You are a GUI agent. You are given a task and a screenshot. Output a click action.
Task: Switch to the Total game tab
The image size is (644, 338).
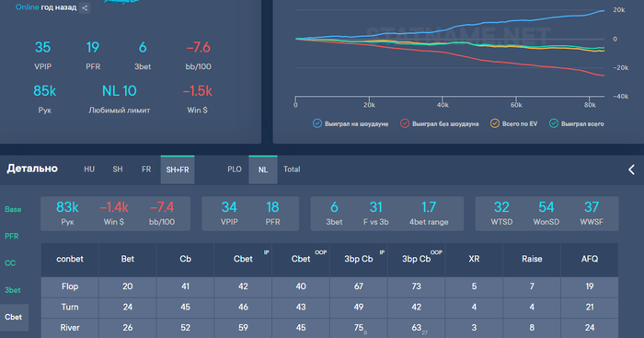(x=292, y=169)
